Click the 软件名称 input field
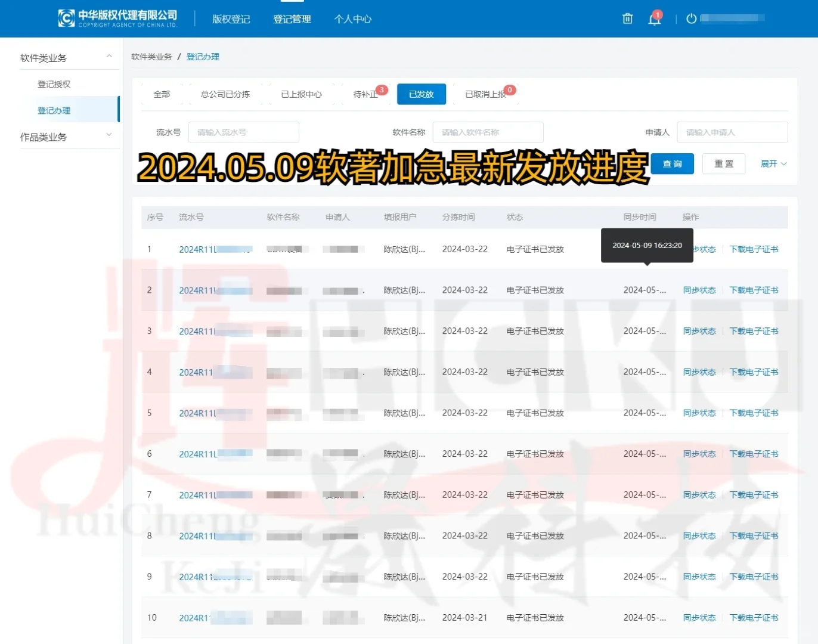 pos(488,132)
